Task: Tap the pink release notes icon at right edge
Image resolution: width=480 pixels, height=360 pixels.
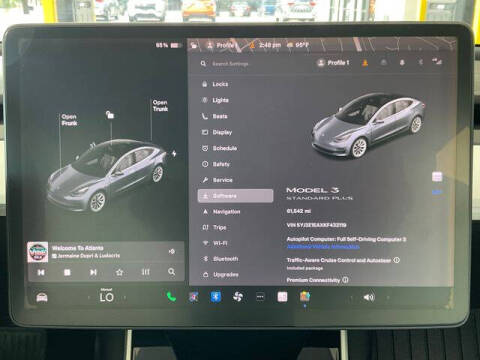Action: 437,177
